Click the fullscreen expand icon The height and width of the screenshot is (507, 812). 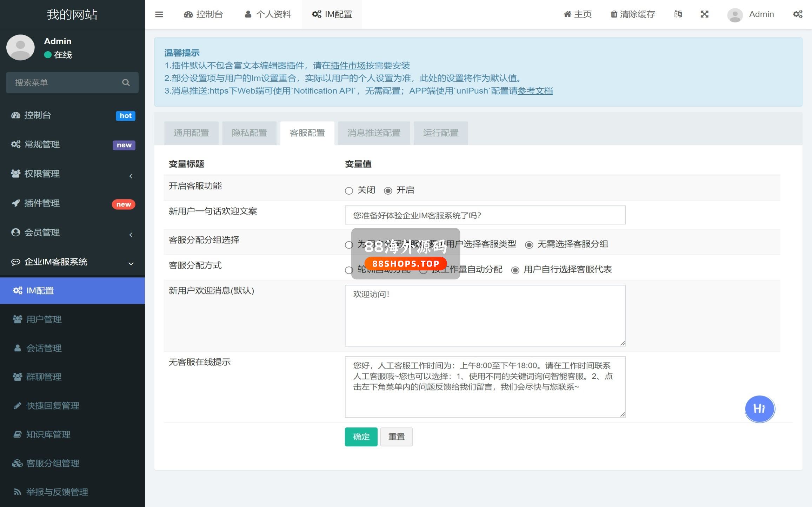tap(704, 14)
